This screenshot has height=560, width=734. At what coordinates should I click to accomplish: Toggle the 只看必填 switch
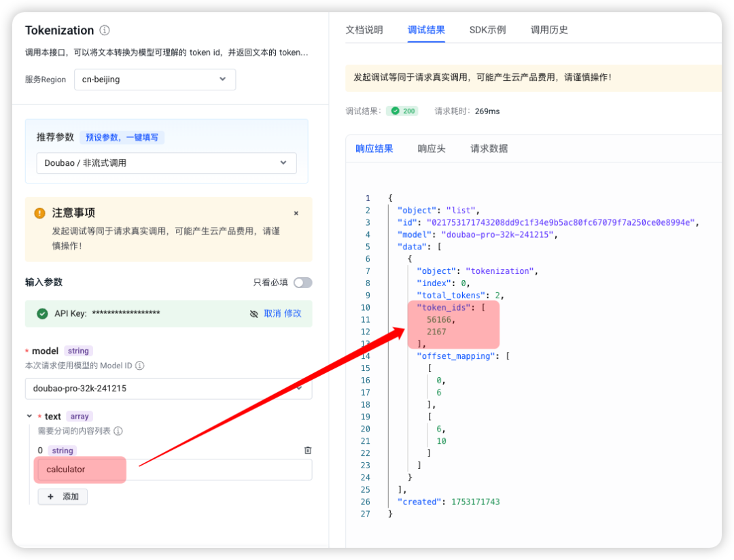pyautogui.click(x=302, y=283)
